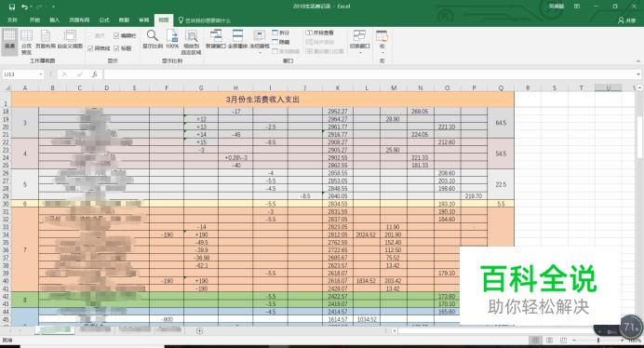The width and height of the screenshot is (644, 348).
Task: Open the undo history dropdown arrow
Action: (x=32, y=7)
